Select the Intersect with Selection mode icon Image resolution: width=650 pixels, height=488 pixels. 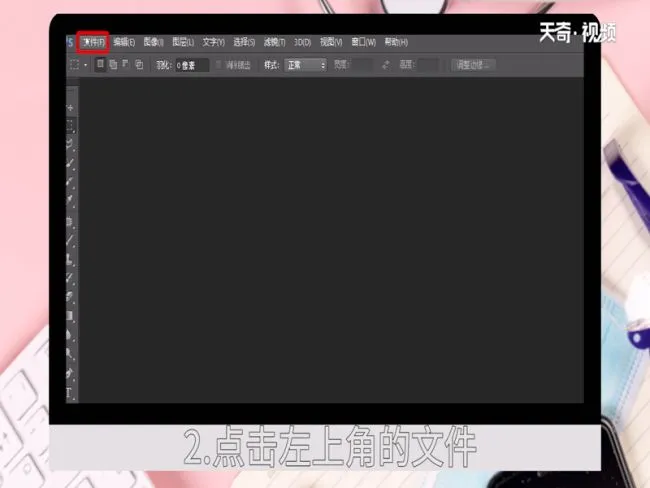coord(139,64)
